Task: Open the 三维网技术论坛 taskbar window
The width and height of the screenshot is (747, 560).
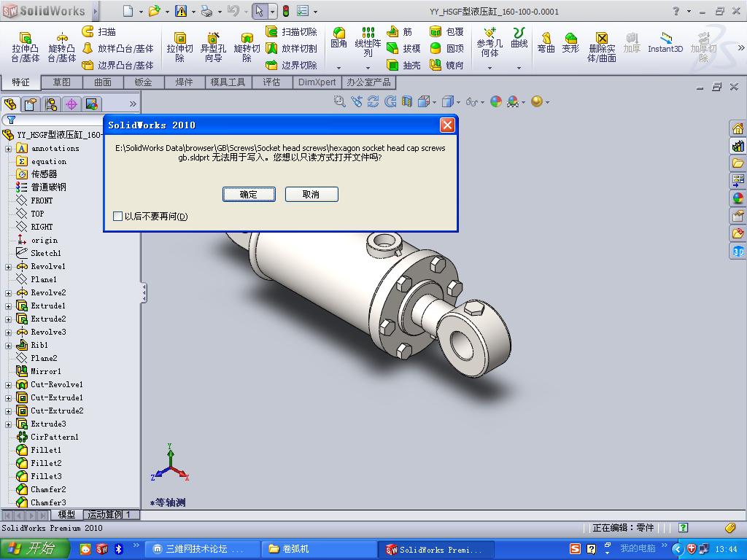Action: 203,549
